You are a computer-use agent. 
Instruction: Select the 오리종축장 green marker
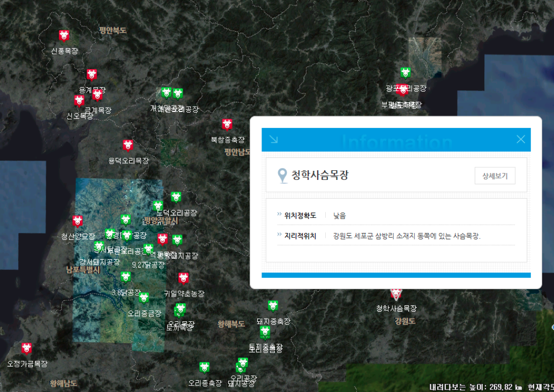click(204, 367)
